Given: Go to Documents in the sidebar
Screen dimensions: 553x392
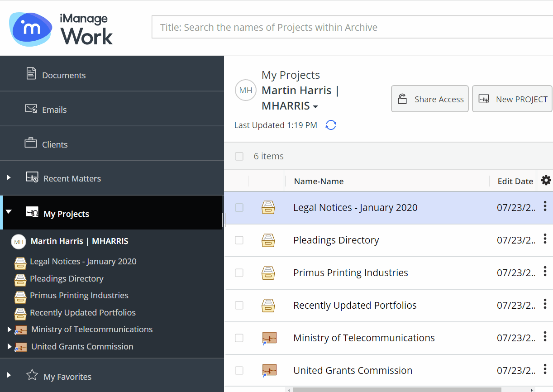Looking at the screenshot, I should point(63,75).
